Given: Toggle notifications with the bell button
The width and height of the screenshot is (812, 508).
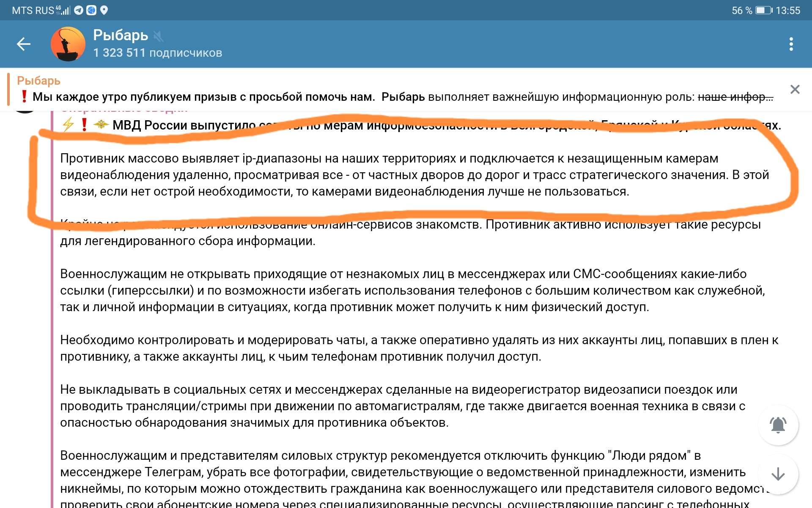Looking at the screenshot, I should 778,425.
